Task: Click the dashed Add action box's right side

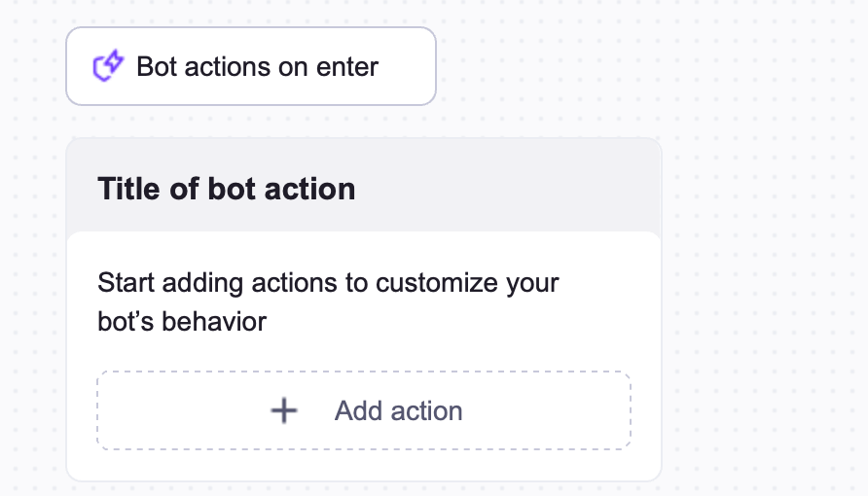Action: [584, 410]
